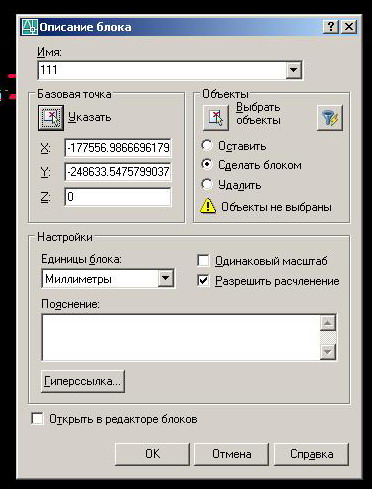Open the Гиперссылка button
The width and height of the screenshot is (372, 489).
pyautogui.click(x=83, y=381)
